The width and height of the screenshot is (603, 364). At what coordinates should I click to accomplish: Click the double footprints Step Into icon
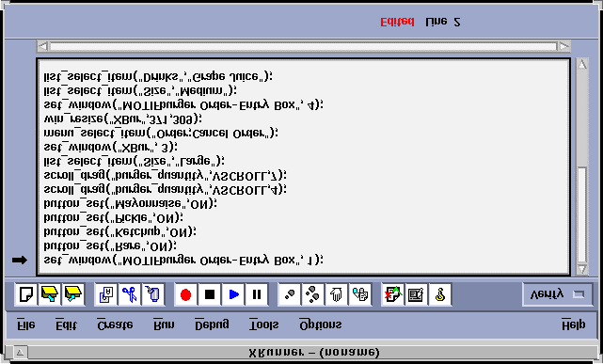[313, 294]
